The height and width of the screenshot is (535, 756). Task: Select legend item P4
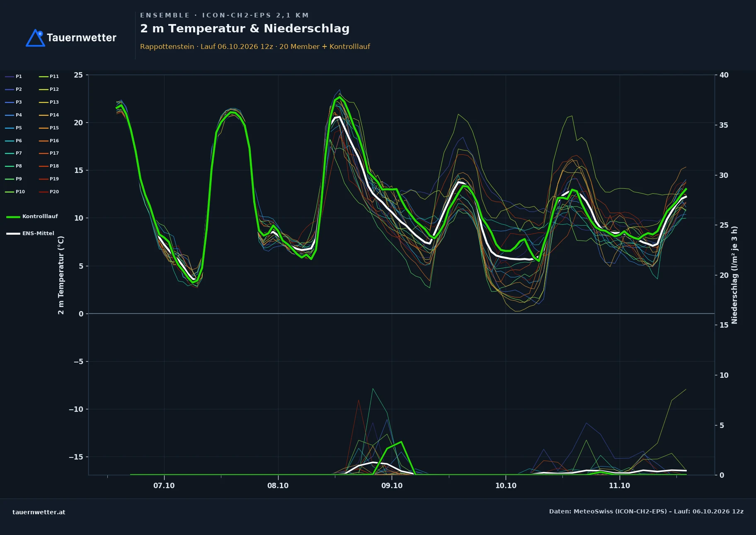(14, 115)
